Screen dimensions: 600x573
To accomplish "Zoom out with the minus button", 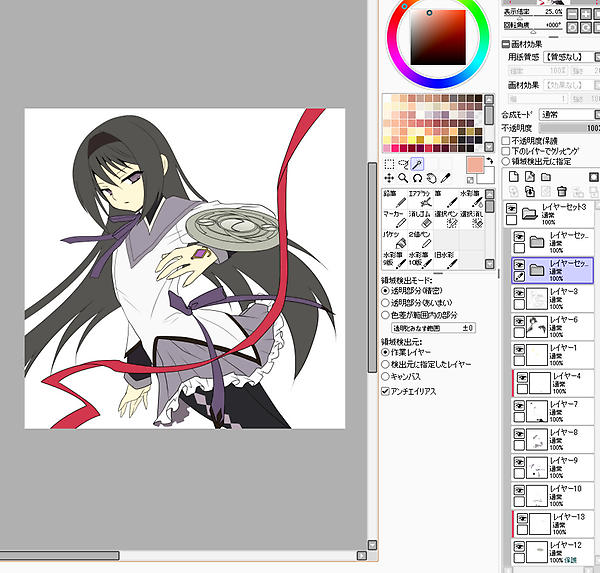I will coord(572,14).
